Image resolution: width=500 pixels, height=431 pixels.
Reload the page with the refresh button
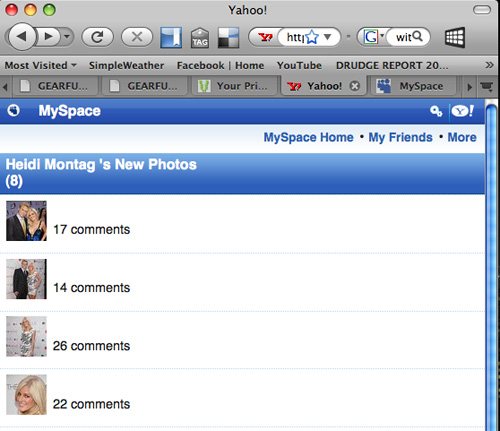point(97,37)
